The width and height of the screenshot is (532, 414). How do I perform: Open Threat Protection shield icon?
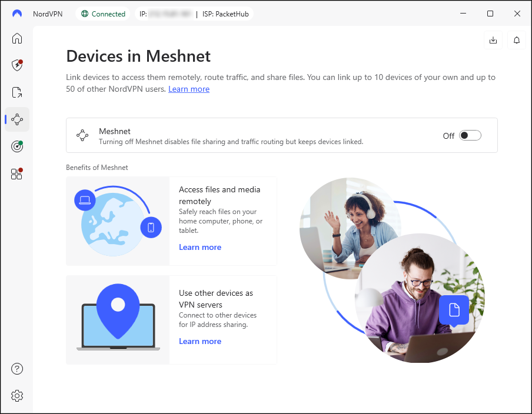17,65
